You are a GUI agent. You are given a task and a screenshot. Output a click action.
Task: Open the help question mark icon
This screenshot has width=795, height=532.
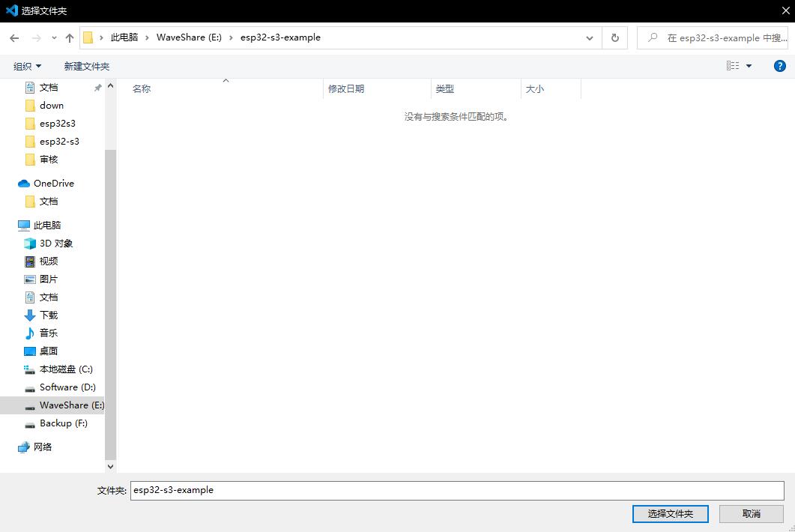(779, 66)
